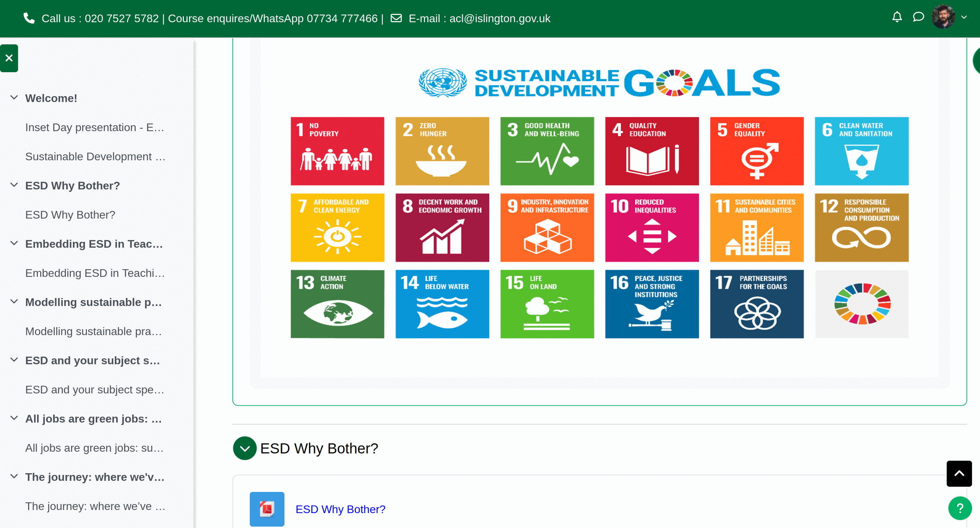Screen dimensions: 980x528
Task: Click the Decent Work and Economic Growth tile
Action: pos(442,228)
